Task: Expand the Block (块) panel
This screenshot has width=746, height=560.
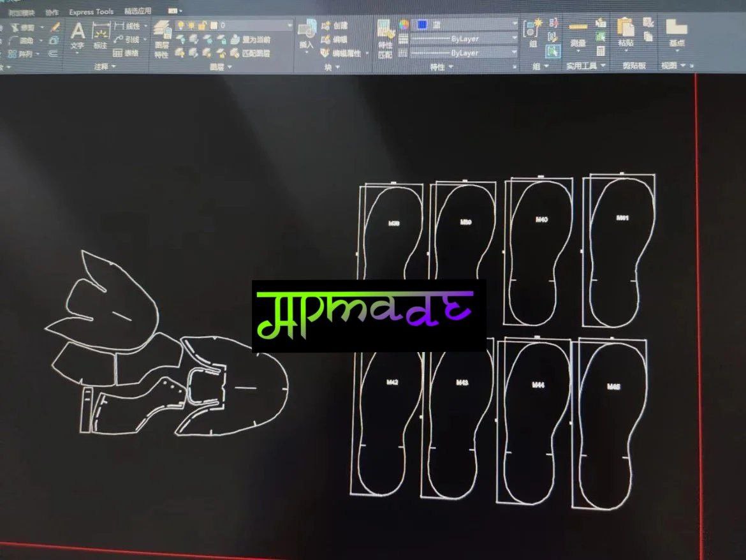Action: tap(332, 68)
